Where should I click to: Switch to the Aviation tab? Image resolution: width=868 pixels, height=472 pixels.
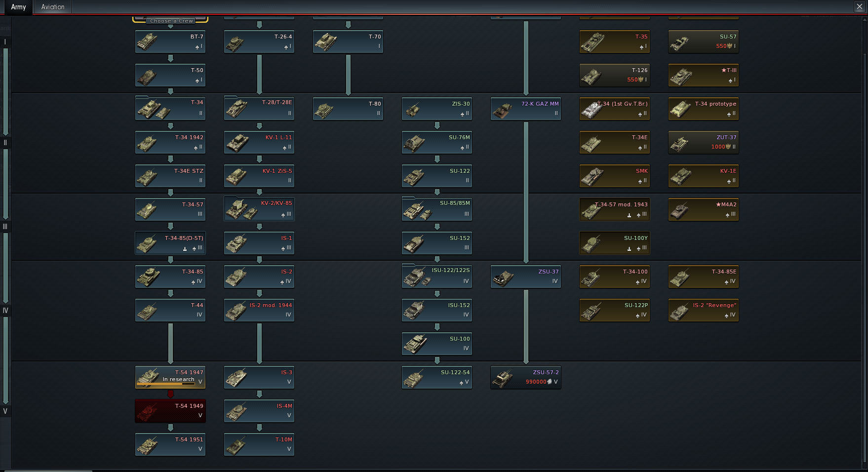[53, 7]
